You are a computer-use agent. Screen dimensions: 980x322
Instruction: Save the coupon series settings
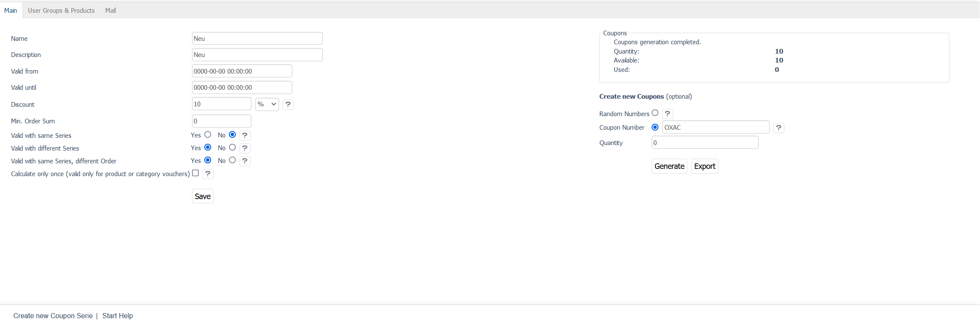(203, 196)
